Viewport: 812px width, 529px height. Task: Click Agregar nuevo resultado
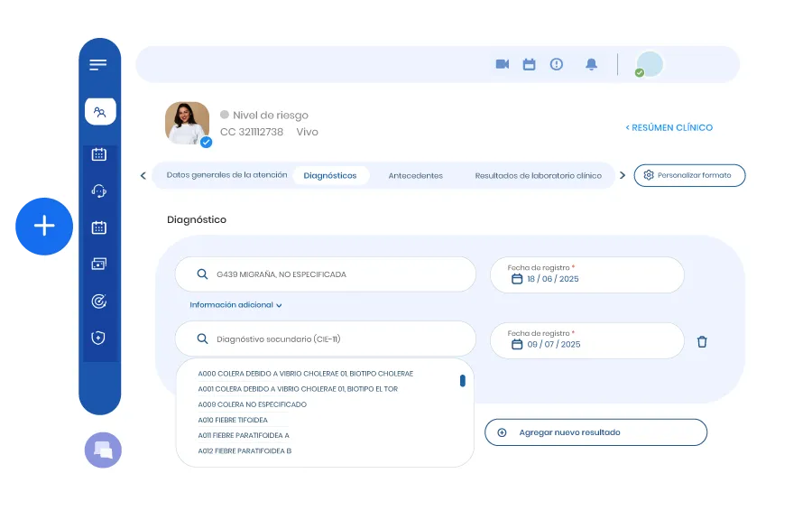click(596, 432)
